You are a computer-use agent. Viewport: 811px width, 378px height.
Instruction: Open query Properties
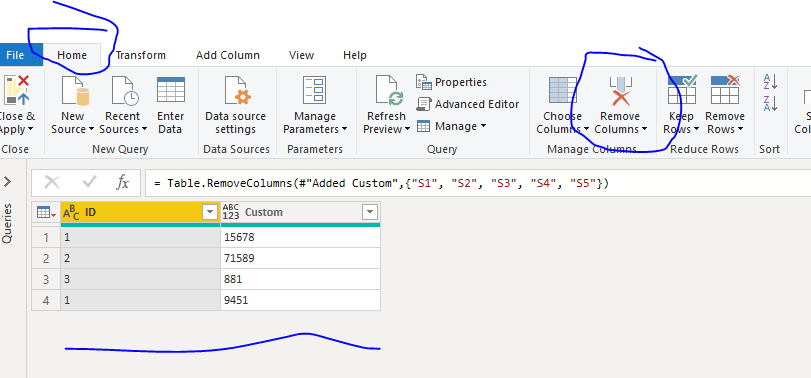pyautogui.click(x=452, y=82)
